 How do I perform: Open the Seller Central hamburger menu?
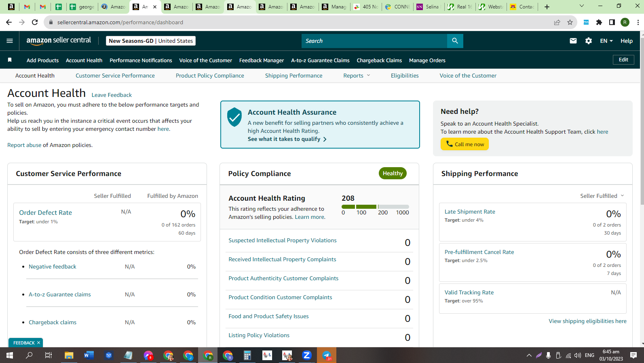point(10,41)
